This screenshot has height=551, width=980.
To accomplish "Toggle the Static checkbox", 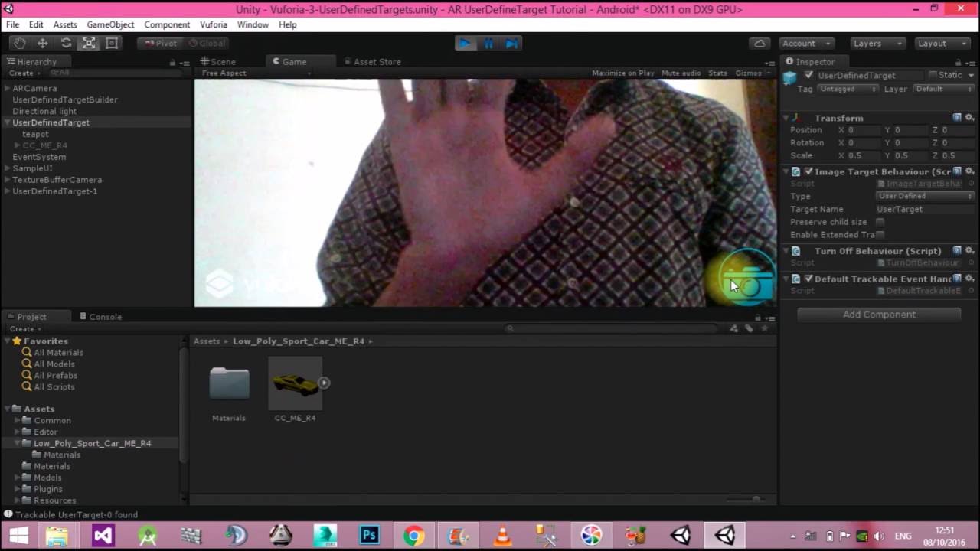I will pyautogui.click(x=933, y=75).
